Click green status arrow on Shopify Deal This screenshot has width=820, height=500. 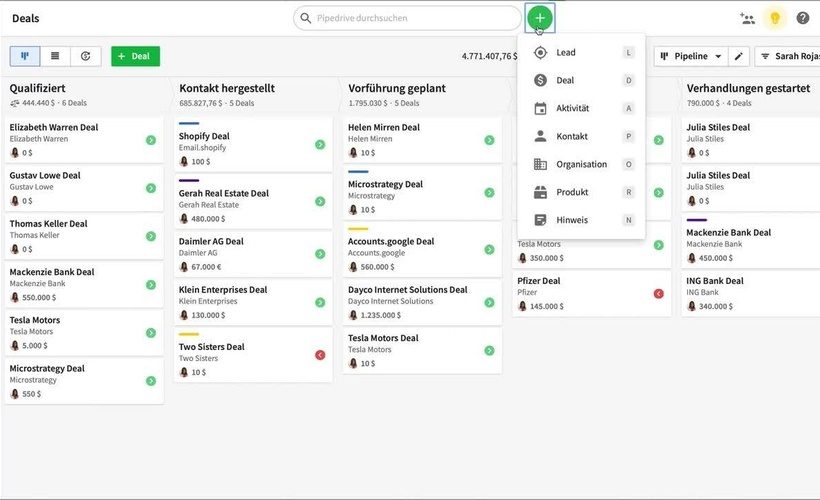coord(320,145)
